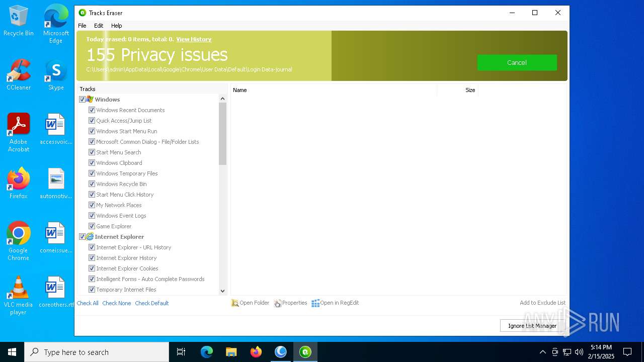Open the volume control in system tray
This screenshot has width=644, height=362.
[579, 352]
